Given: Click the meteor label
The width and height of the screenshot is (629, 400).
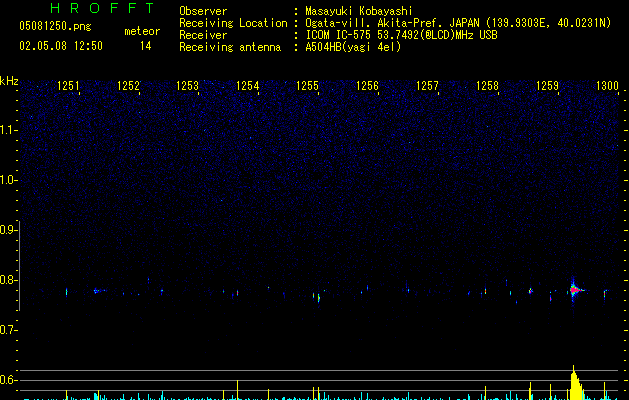Looking at the screenshot, I should click(x=142, y=31).
